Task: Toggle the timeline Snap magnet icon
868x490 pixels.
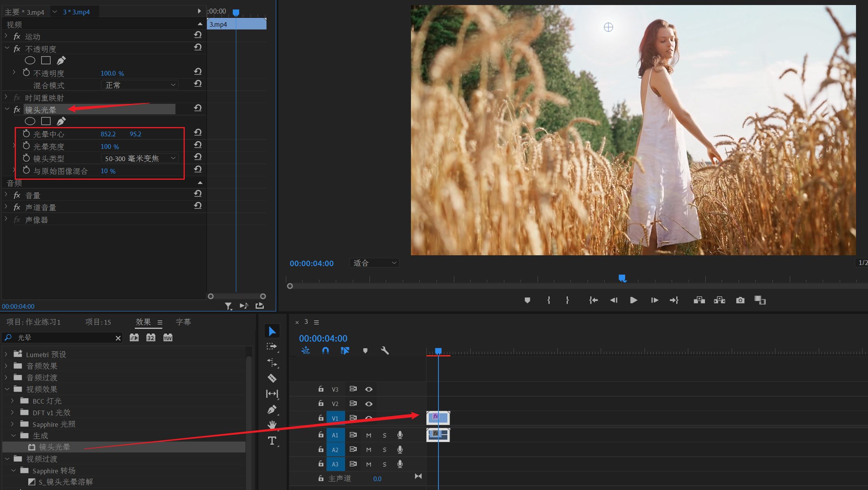Action: (325, 351)
